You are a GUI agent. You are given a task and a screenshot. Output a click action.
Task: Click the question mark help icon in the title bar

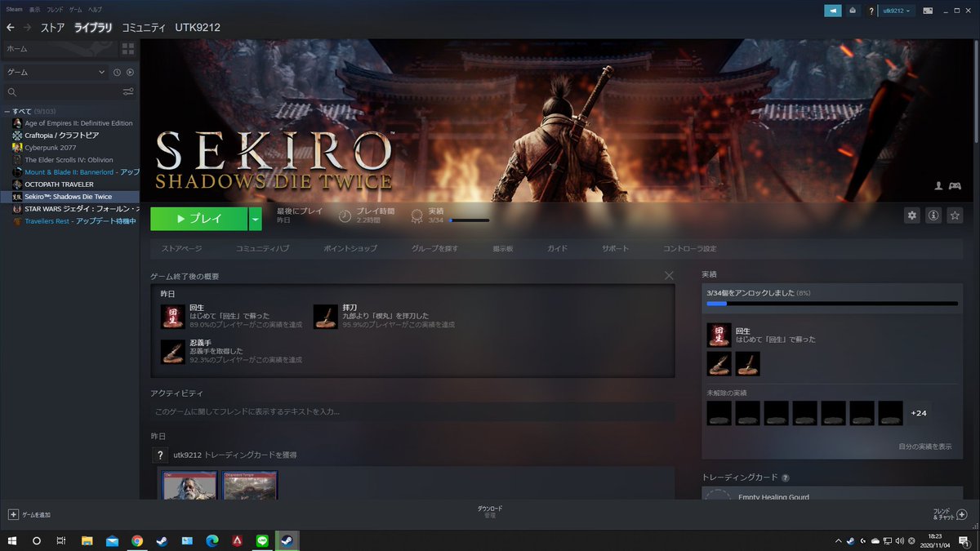point(871,11)
